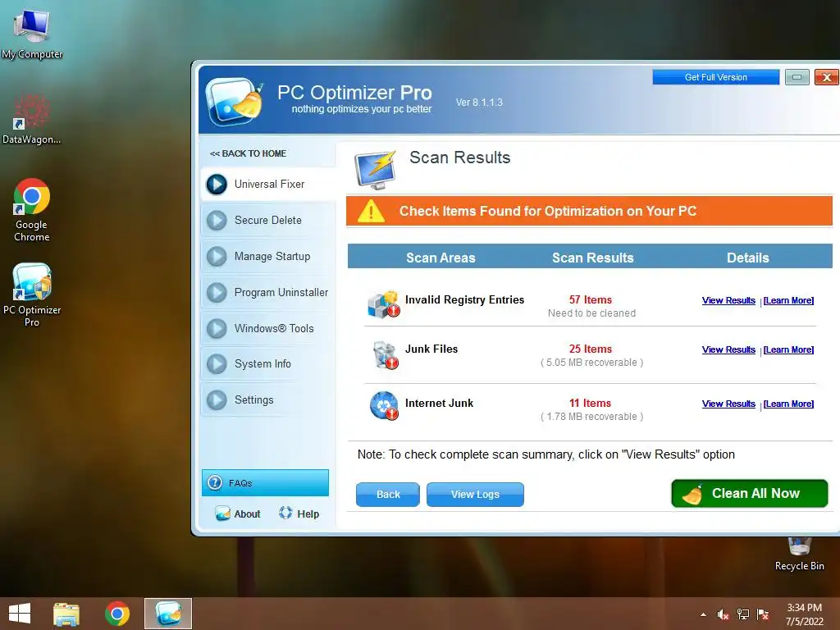Click the PC Optimizer Pro broom logo

point(235,101)
